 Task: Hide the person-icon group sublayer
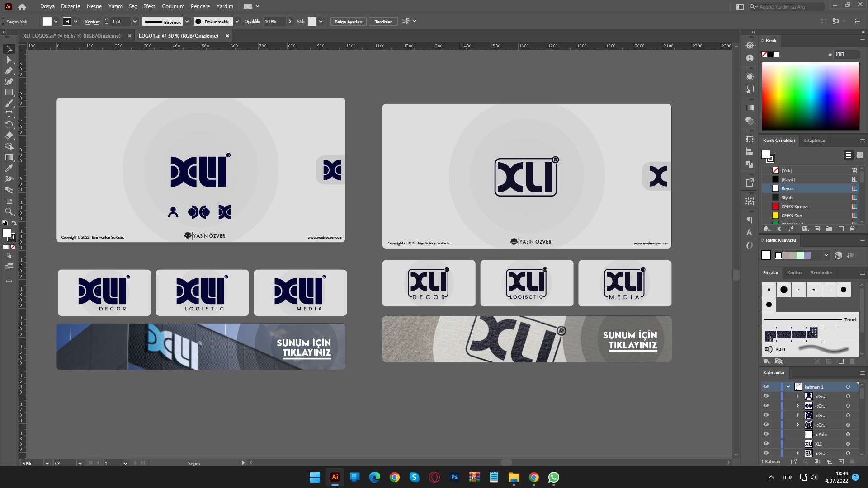766,396
